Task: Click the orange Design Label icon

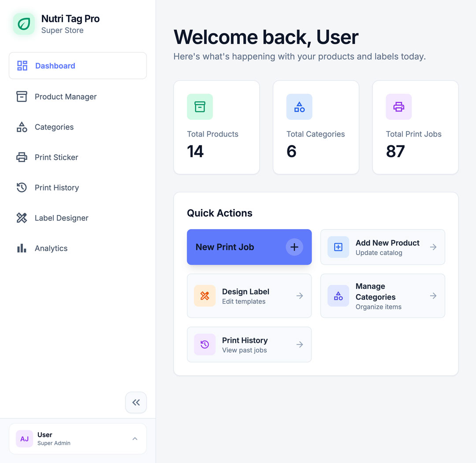Action: pos(205,296)
